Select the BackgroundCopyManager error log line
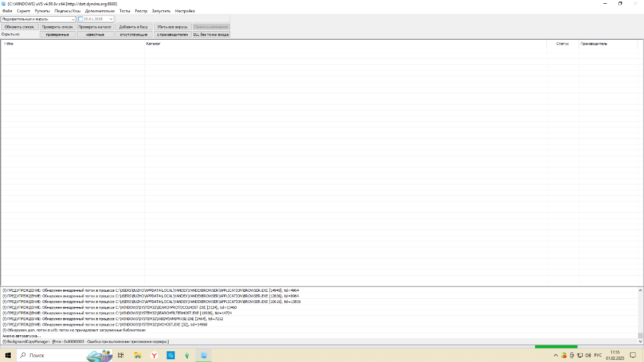The width and height of the screenshot is (644, 362). [319, 342]
